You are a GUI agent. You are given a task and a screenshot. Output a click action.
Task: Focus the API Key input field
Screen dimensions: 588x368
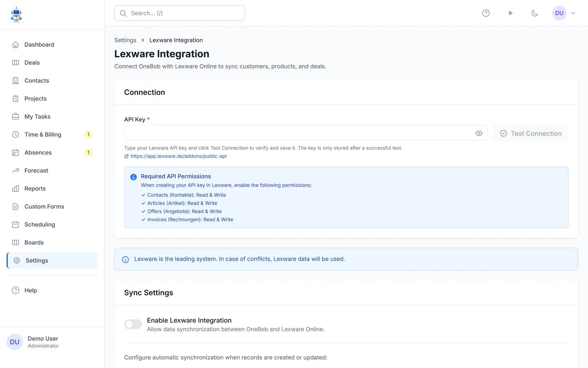coord(306,133)
